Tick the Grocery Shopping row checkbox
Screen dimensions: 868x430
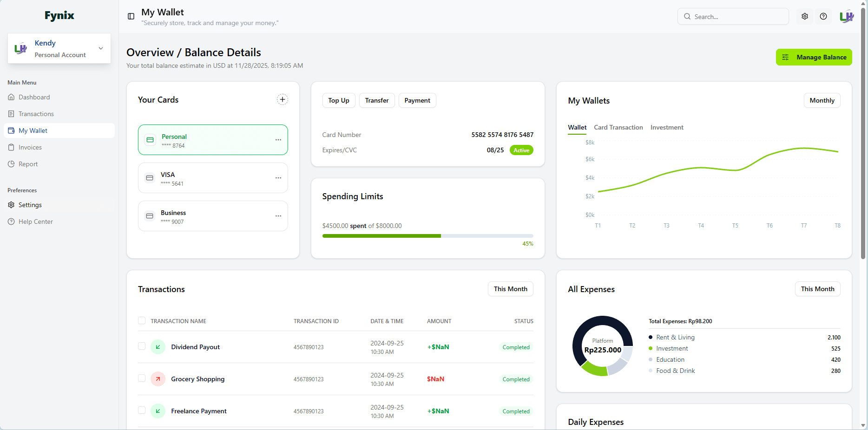point(142,378)
